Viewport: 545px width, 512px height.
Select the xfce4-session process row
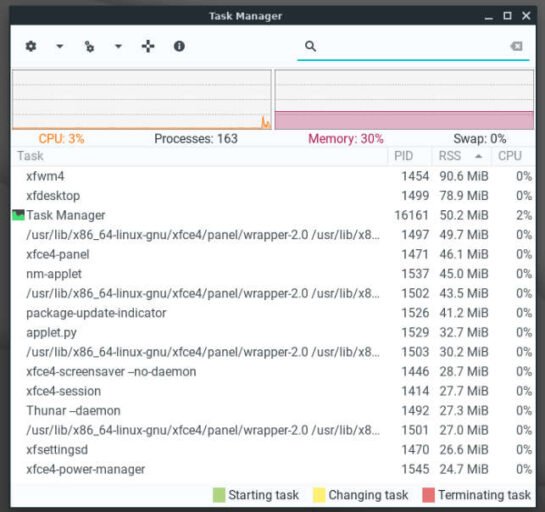coord(273,391)
